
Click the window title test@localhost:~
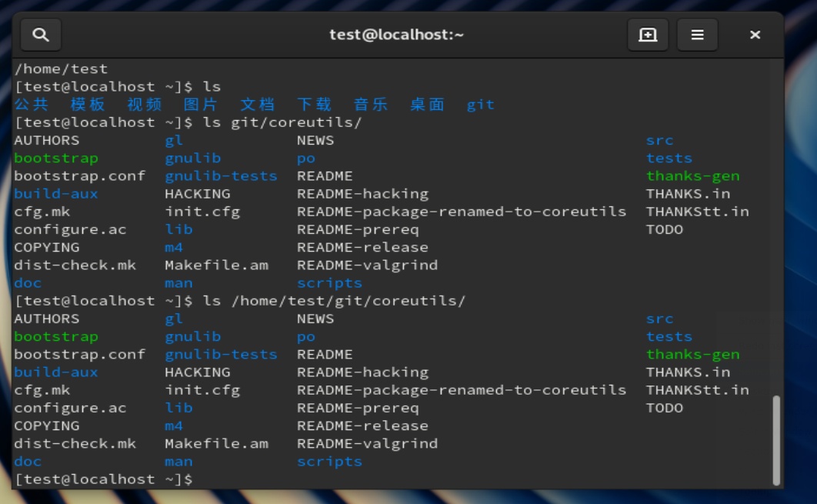point(396,35)
